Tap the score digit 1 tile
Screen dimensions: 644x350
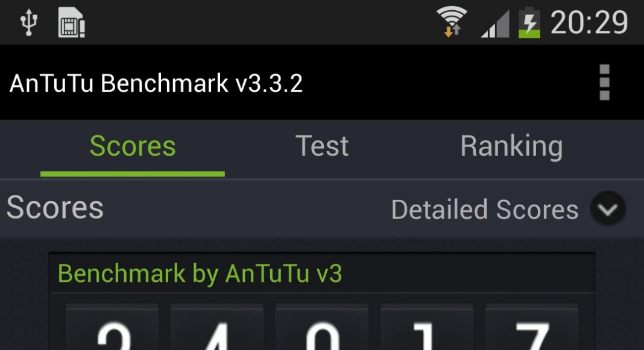[x=427, y=328]
